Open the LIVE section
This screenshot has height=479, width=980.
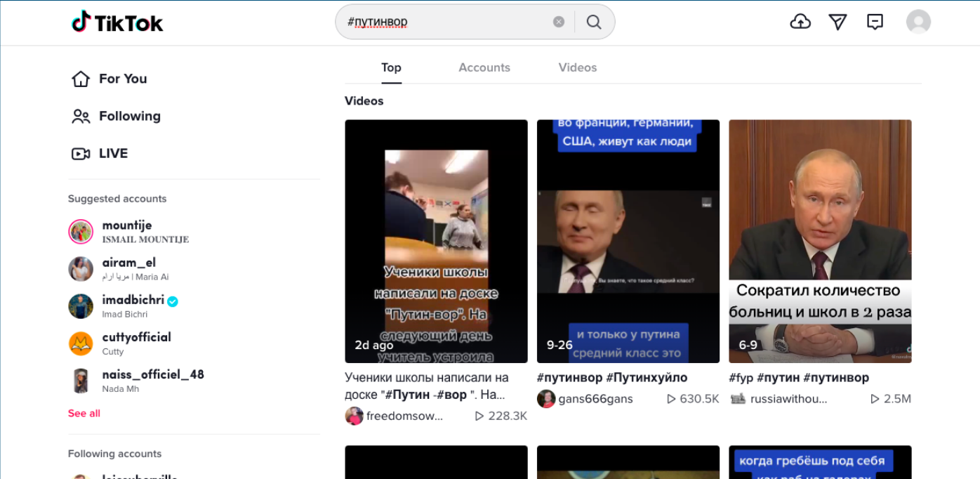[100, 153]
